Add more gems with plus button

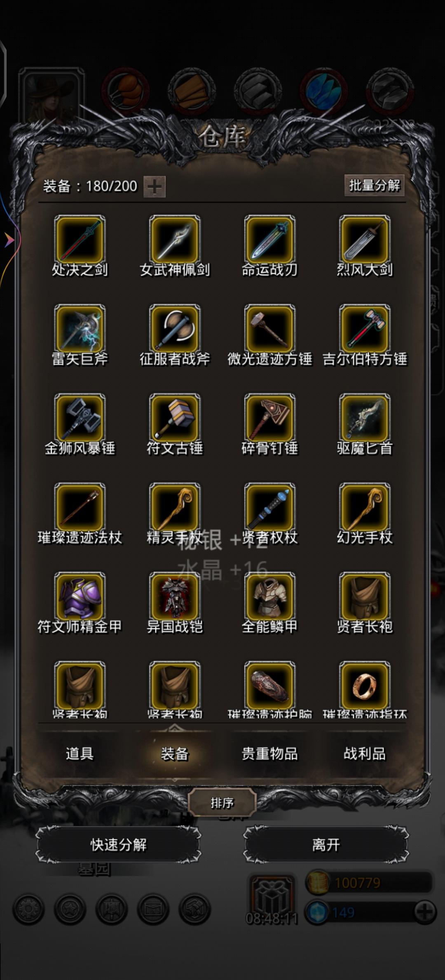point(424,912)
